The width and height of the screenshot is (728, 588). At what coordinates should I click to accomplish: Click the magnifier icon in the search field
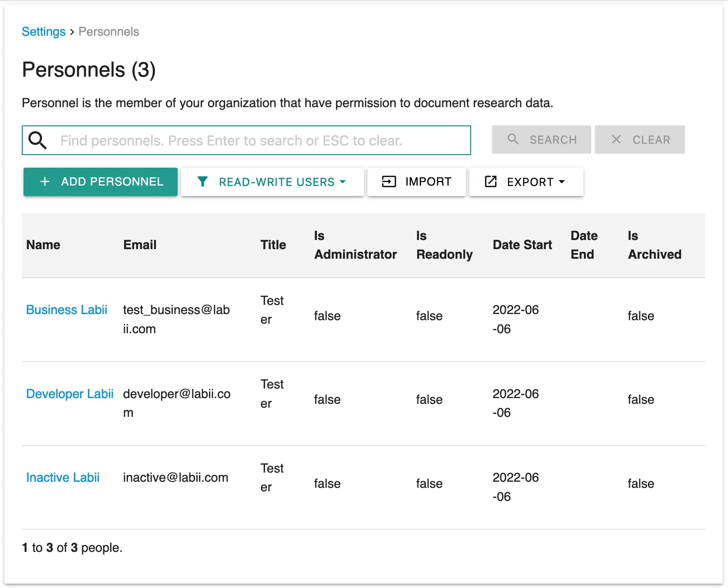37,140
